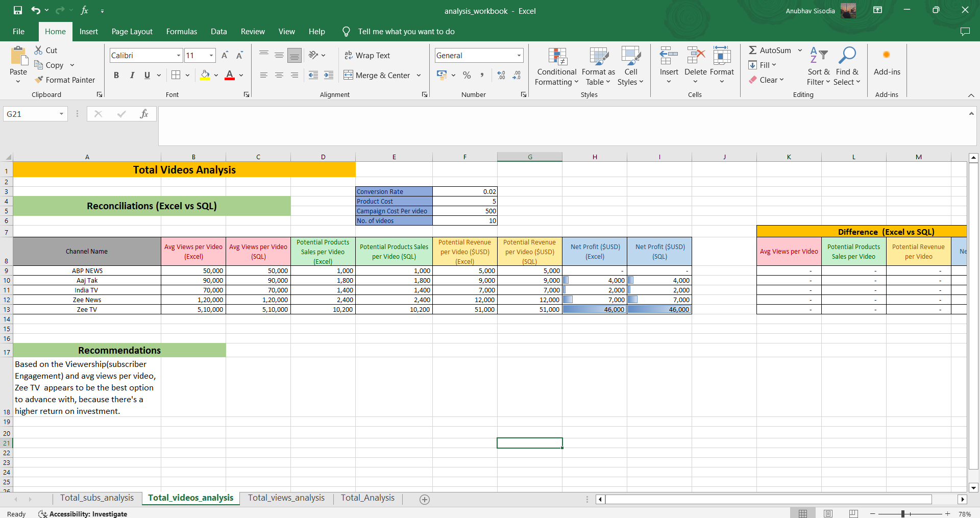
Task: Open Format as Table gallery
Action: [598, 66]
